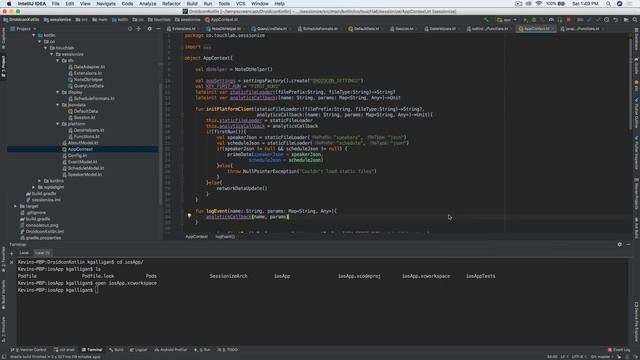Open the Refactor menu
Image resolution: width=640 pixels, height=360 pixels.
click(x=171, y=4)
